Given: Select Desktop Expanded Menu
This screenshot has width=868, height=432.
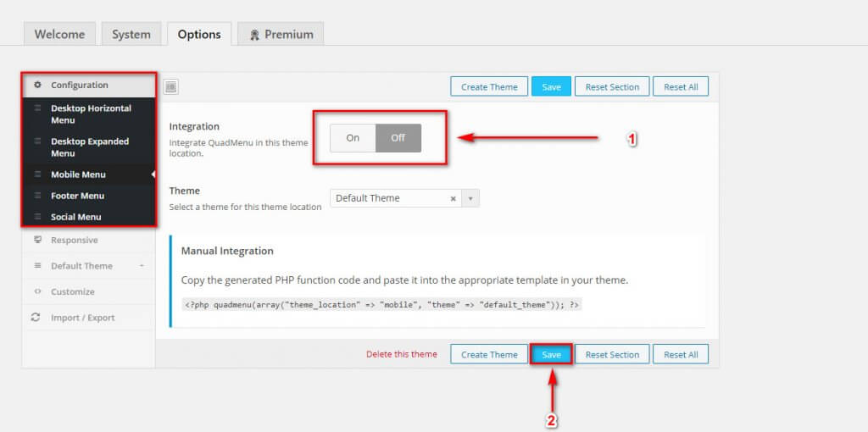Looking at the screenshot, I should [88, 147].
